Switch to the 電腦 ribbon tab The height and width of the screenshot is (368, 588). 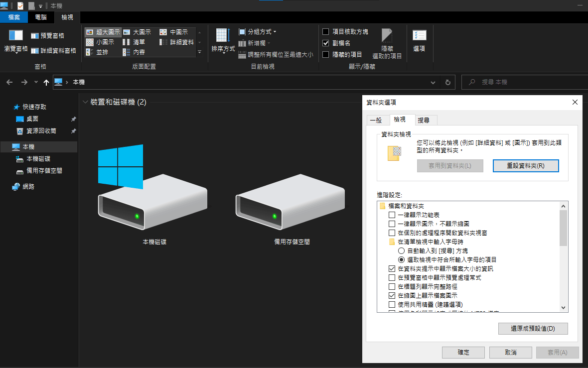(41, 17)
